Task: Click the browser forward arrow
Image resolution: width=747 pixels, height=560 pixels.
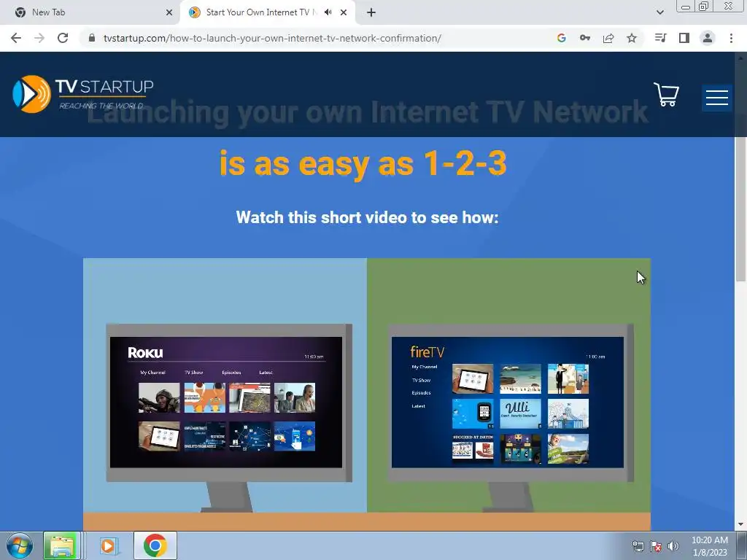Action: click(x=39, y=38)
